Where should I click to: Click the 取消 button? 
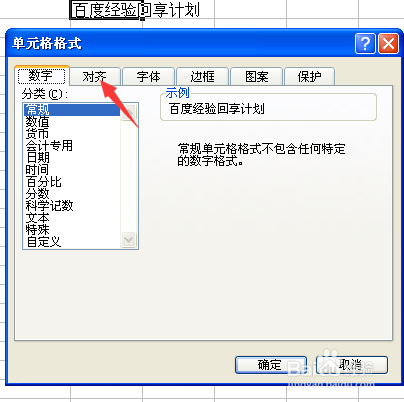point(352,365)
